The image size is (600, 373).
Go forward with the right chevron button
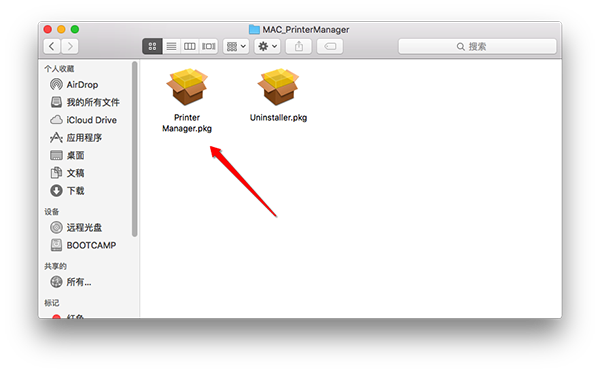coord(70,46)
